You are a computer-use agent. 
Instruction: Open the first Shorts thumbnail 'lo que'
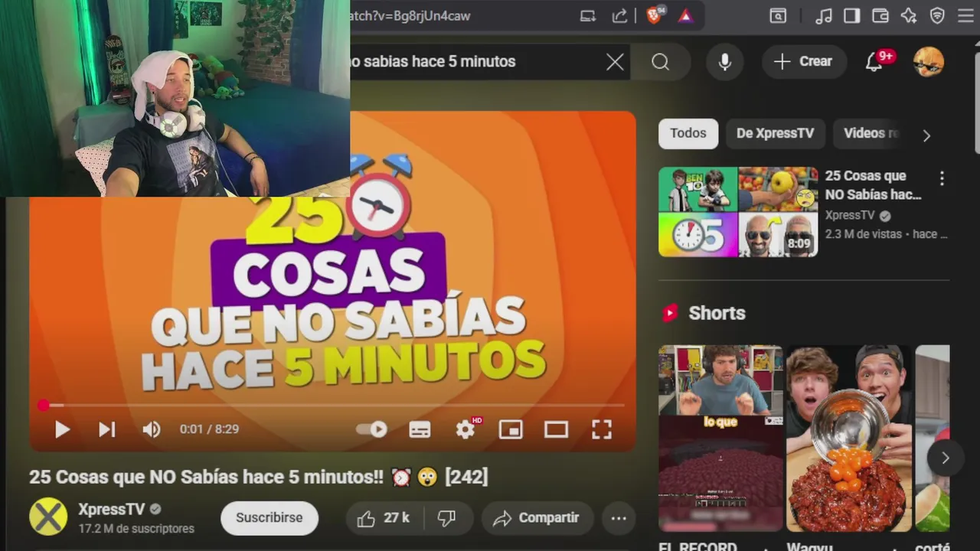[720, 438]
